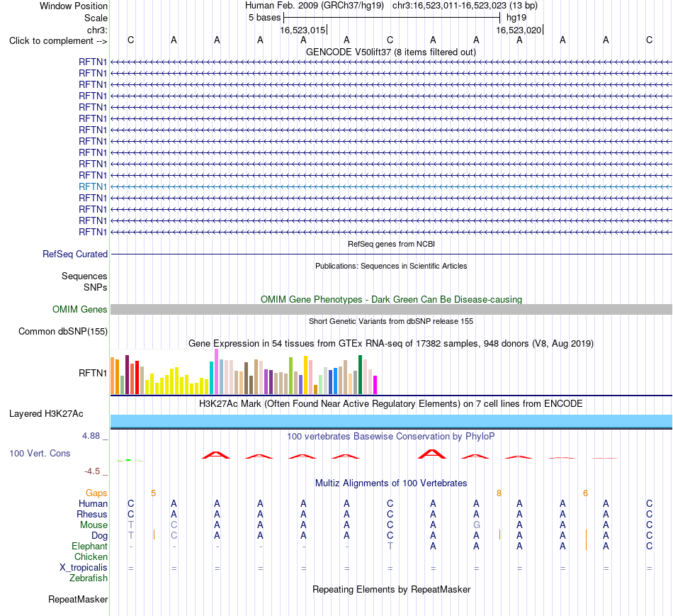The width and height of the screenshot is (673, 616).
Task: Click the '5 bases' scale bar label
Action: 264,18
